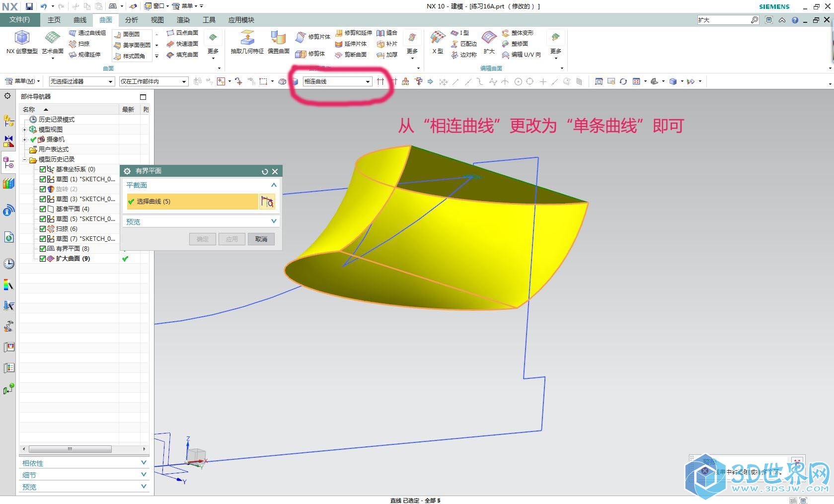Switch to the 主页 ribbon tab
The image size is (834, 504).
pos(54,20)
